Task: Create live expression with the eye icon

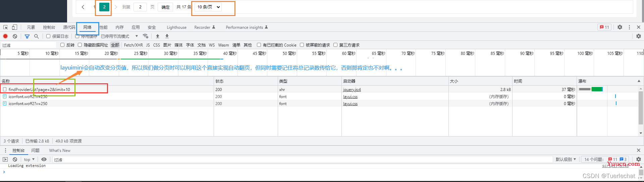Action: coord(44,160)
